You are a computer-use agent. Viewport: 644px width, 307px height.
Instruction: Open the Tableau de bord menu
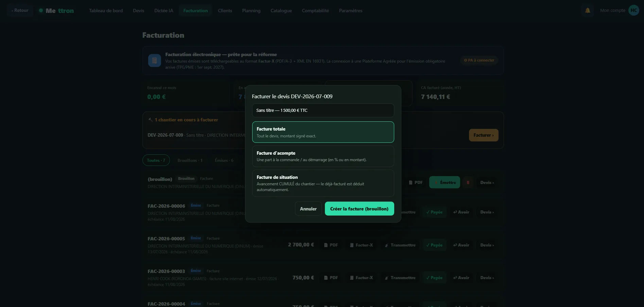(x=106, y=11)
